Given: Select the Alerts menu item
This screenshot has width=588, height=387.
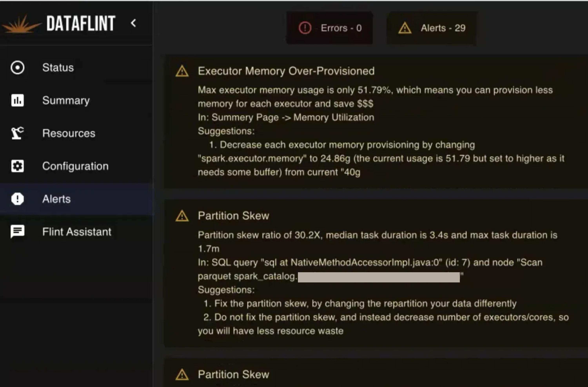Looking at the screenshot, I should [x=76, y=199].
